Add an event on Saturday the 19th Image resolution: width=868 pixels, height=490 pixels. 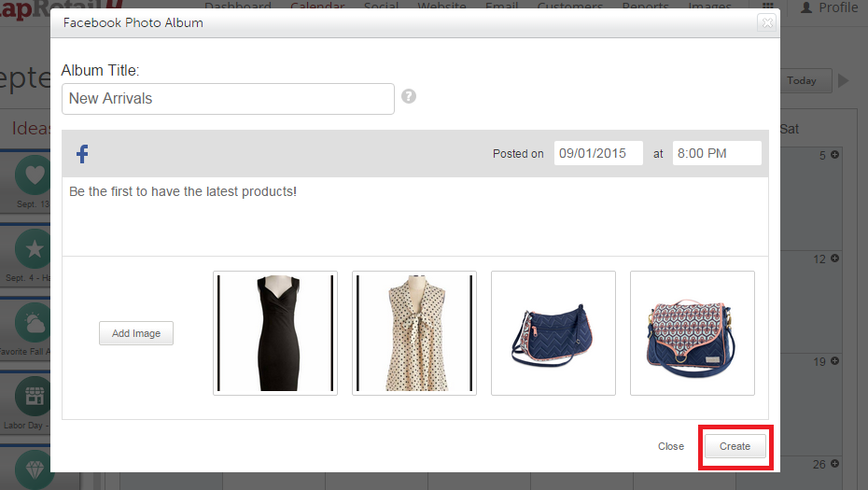834,361
